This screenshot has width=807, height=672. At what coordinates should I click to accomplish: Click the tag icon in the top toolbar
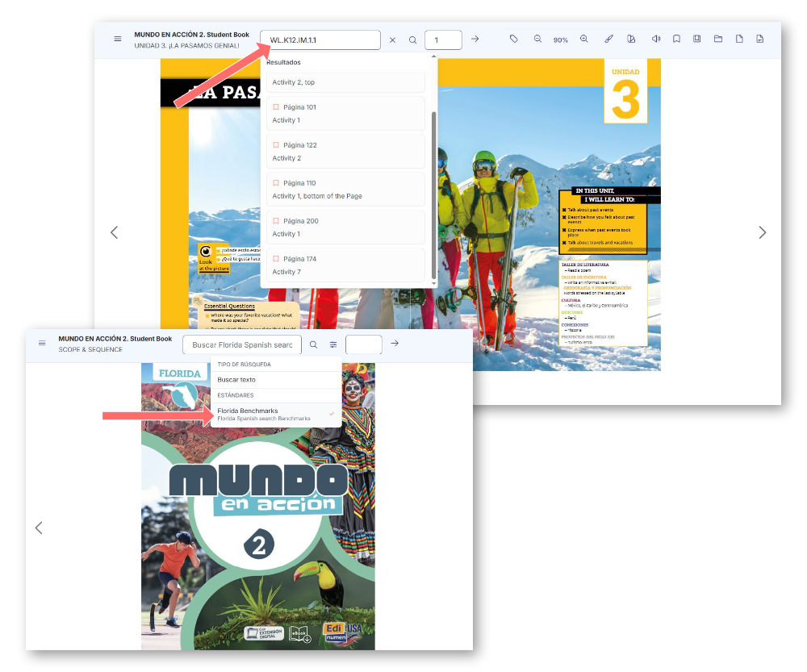pos(513,39)
